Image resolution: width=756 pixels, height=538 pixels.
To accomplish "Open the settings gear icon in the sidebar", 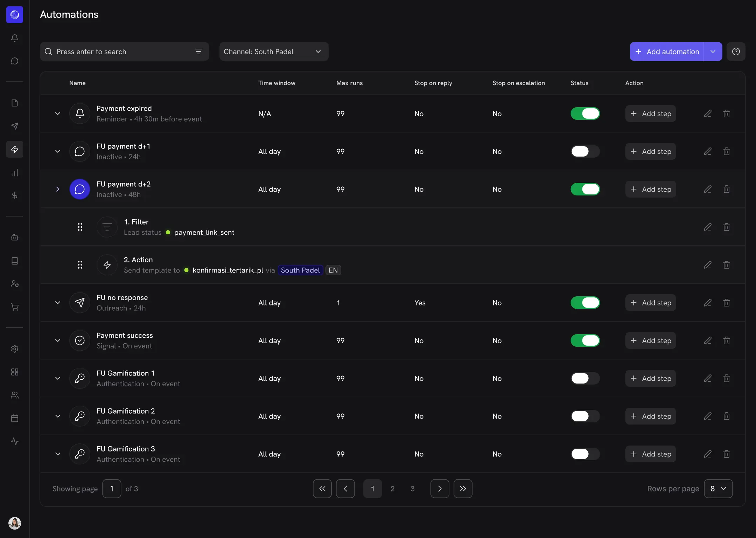I will [x=15, y=349].
